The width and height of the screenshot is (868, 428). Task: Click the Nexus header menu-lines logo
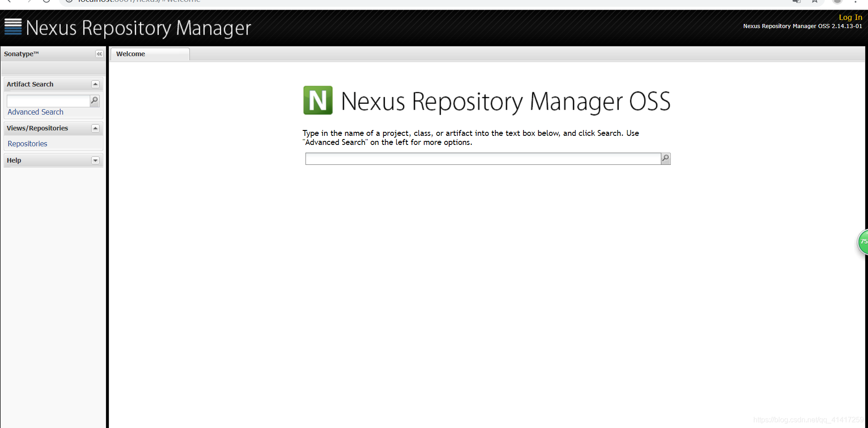(x=13, y=27)
